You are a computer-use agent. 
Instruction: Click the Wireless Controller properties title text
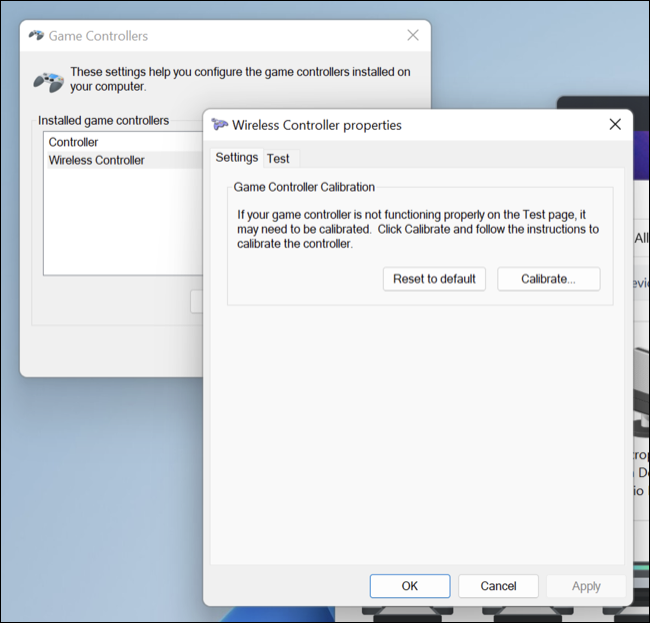point(317,125)
